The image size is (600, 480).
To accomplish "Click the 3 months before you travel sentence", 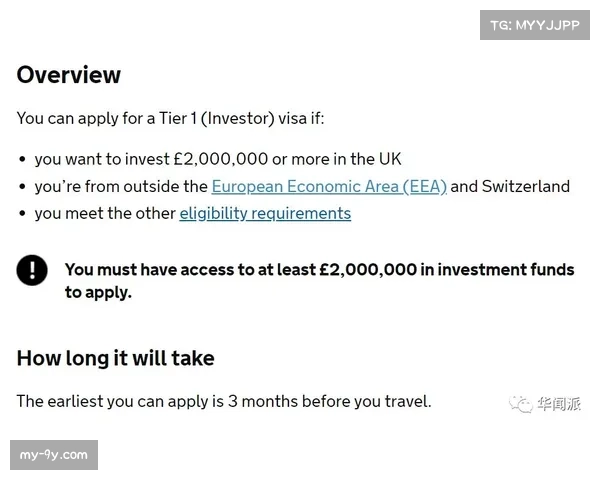I will (223, 401).
